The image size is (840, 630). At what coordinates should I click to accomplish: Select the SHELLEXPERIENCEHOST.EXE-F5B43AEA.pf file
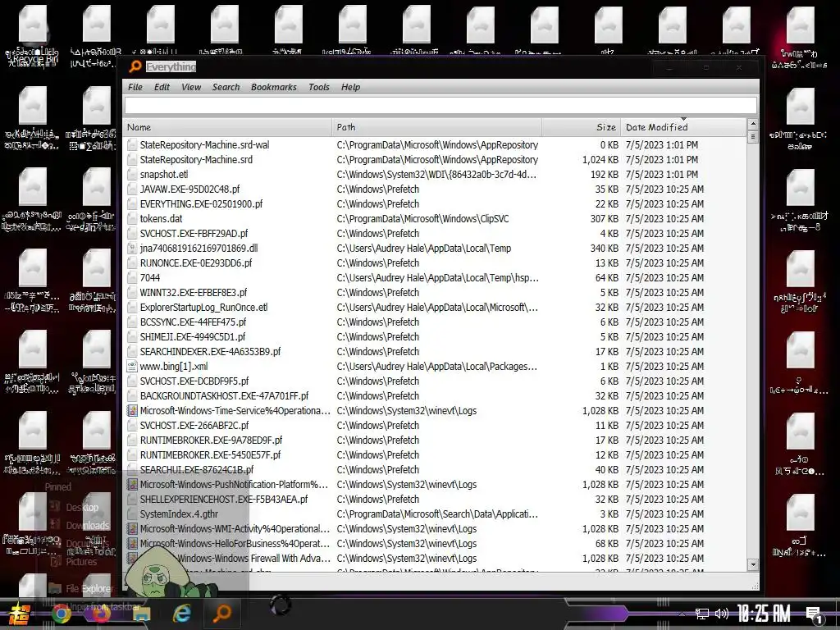point(224,500)
